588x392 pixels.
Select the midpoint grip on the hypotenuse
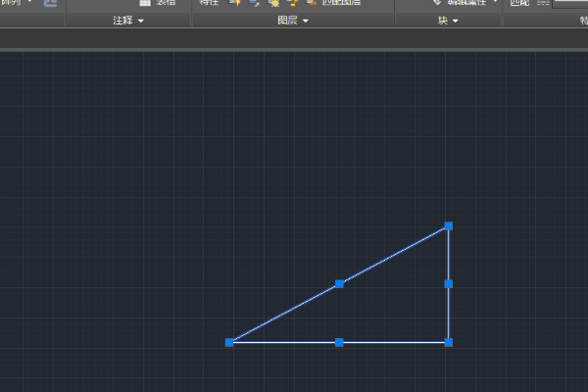(339, 284)
